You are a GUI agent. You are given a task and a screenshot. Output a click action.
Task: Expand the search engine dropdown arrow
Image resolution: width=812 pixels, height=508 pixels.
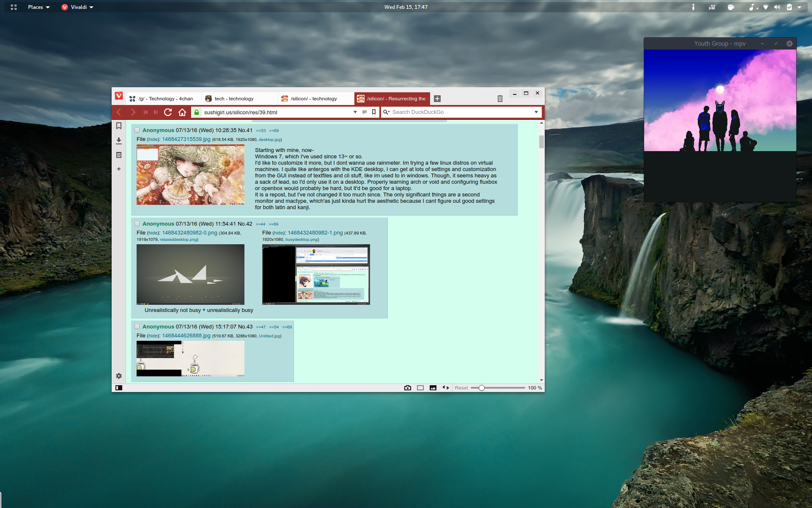pyautogui.click(x=536, y=112)
